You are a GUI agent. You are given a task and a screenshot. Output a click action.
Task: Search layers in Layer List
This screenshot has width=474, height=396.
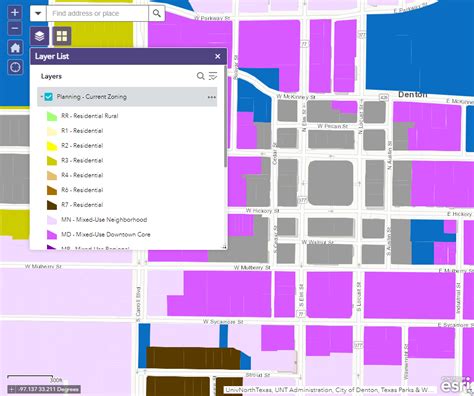[x=200, y=76]
